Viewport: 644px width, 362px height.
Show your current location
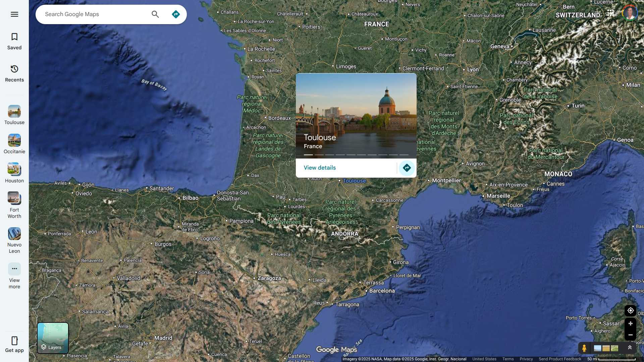[630, 310]
